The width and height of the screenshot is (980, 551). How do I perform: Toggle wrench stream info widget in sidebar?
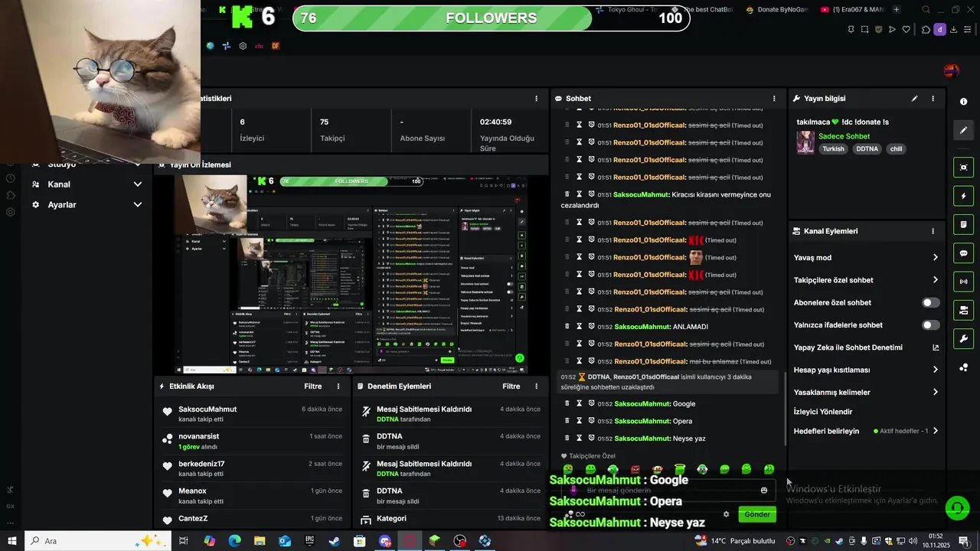[x=964, y=338]
